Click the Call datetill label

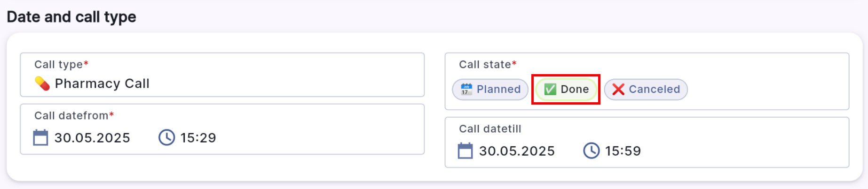(490, 129)
